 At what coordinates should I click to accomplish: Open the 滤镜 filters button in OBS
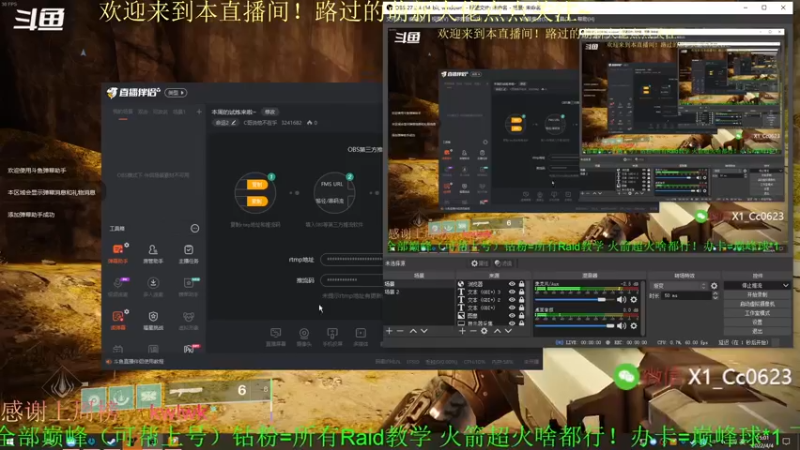[503, 263]
